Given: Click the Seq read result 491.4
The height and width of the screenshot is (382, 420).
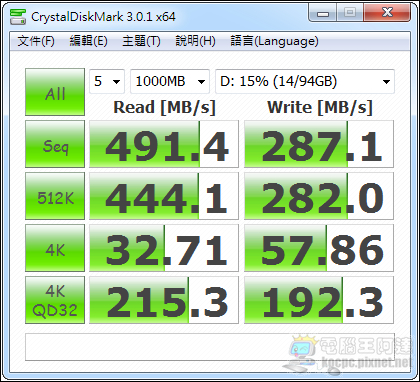Looking at the screenshot, I should tap(164, 144).
